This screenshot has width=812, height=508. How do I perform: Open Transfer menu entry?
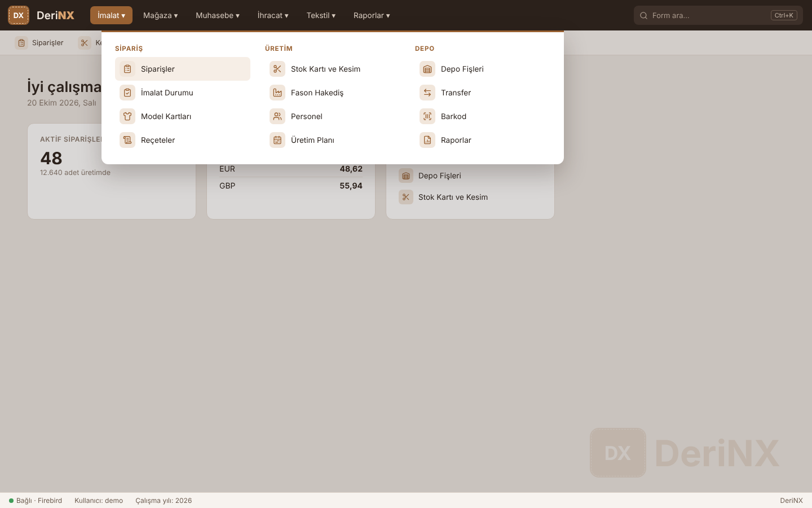point(483,93)
